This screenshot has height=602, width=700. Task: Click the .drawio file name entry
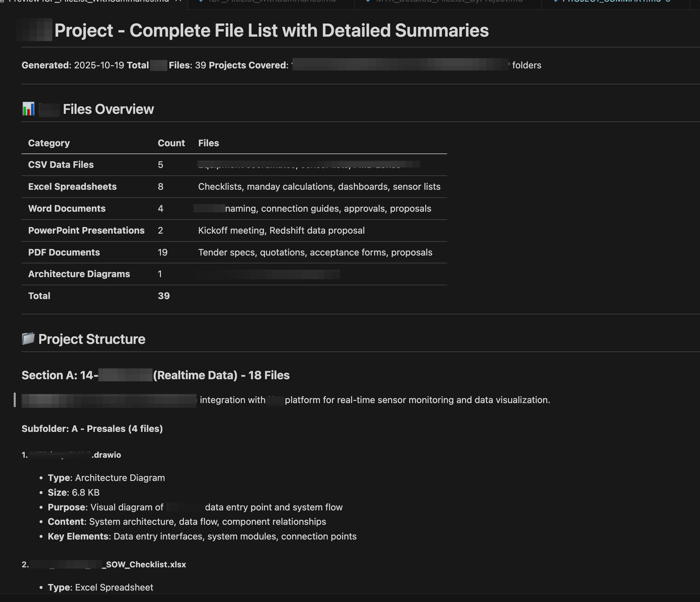[106, 455]
